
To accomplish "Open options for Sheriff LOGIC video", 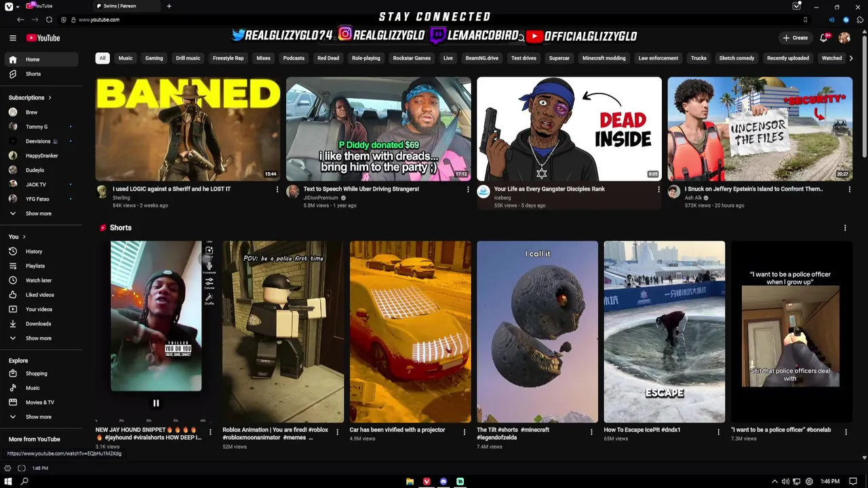I will [277, 190].
